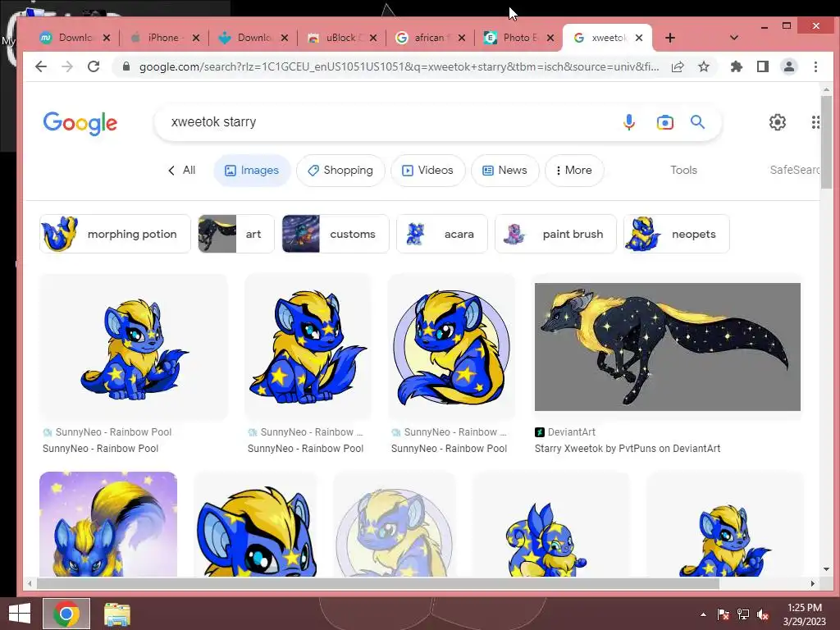The image size is (840, 630).
Task: Search by image with camera icon
Action: [664, 122]
